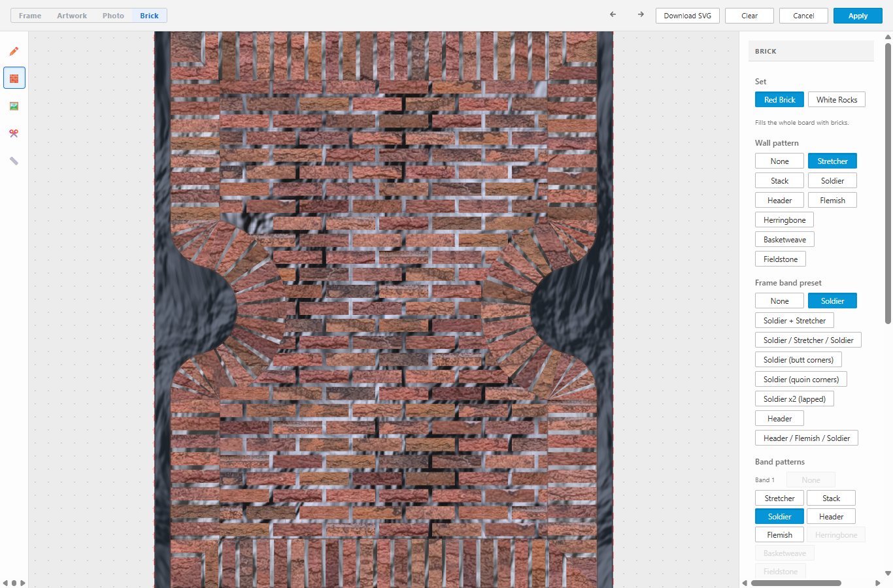The height and width of the screenshot is (588, 893).
Task: Select Header / Flemish / Soldier preset
Action: (x=807, y=438)
